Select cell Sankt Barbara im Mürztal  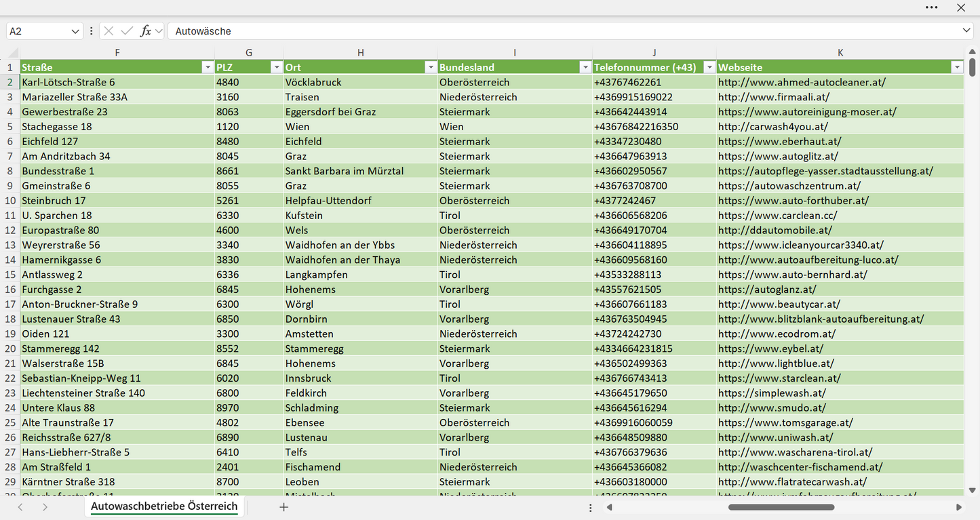[361, 171]
